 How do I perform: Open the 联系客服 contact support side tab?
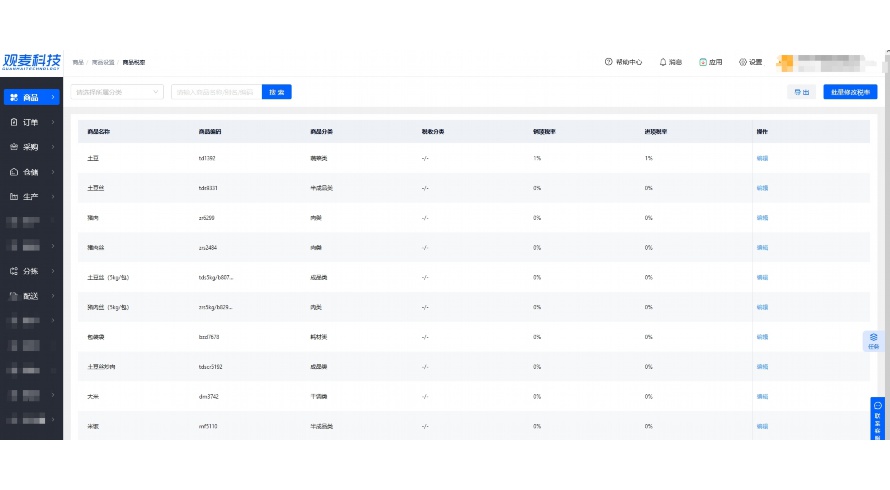(x=877, y=420)
